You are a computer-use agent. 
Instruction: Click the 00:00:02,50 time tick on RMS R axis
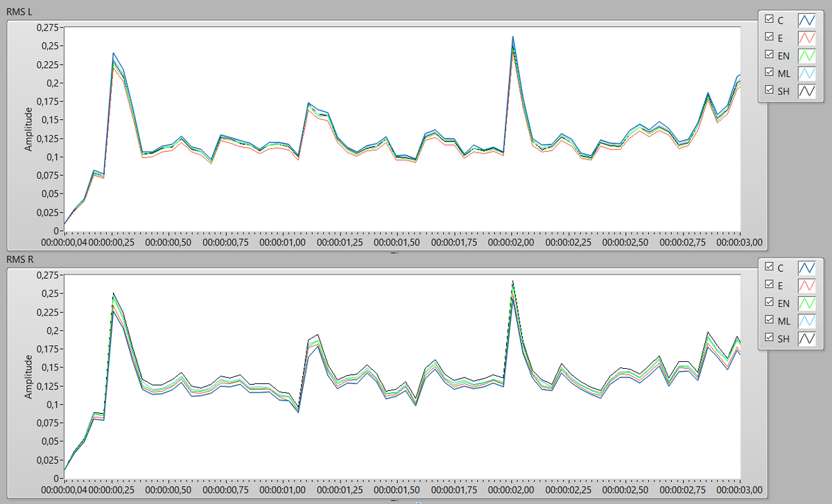click(x=625, y=490)
